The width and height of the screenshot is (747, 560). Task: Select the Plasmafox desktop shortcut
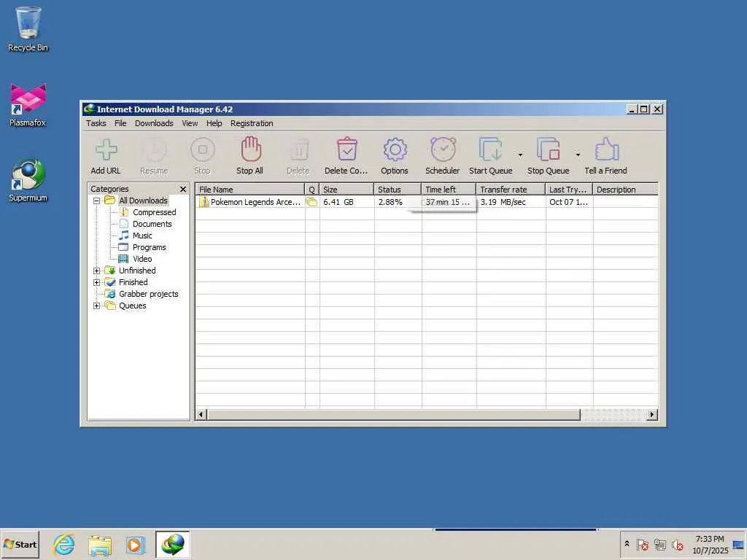(28, 105)
